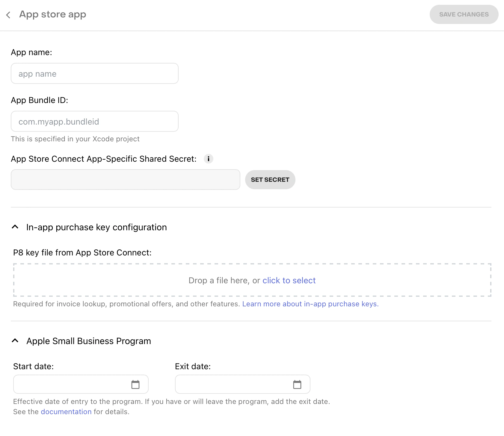Click the In-app purchase key configuration heading
The width and height of the screenshot is (504, 436).
coord(96,227)
